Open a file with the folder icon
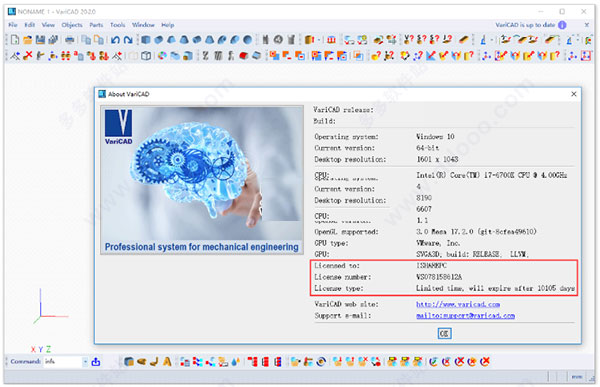 pyautogui.click(x=28, y=39)
